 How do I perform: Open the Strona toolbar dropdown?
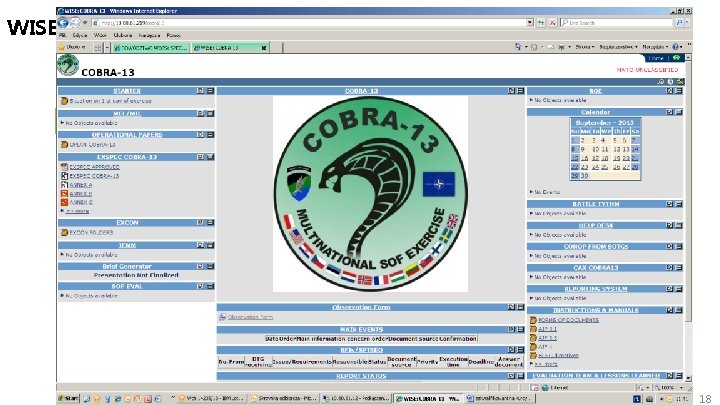[x=585, y=47]
